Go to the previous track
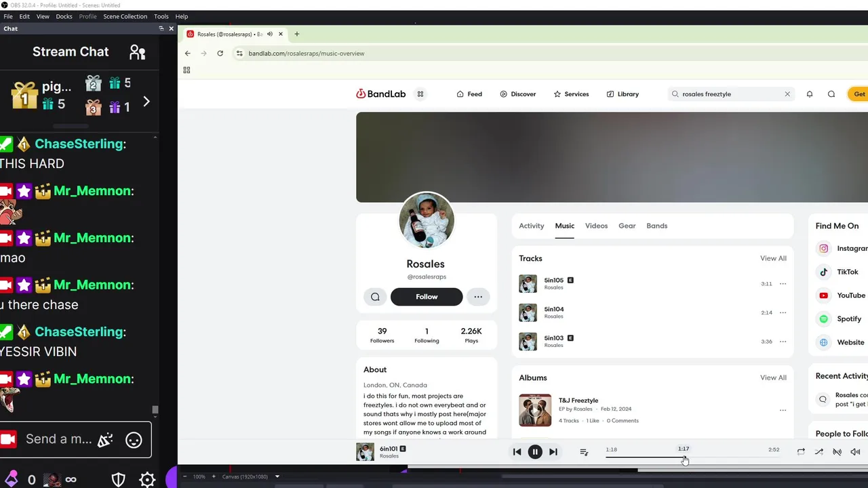Image resolution: width=868 pixels, height=488 pixels. click(517, 452)
